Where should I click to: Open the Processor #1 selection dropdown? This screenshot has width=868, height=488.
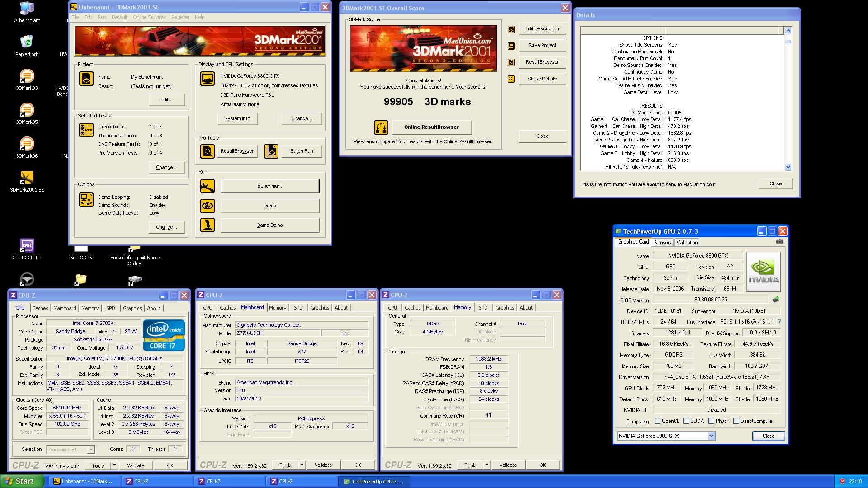point(91,450)
